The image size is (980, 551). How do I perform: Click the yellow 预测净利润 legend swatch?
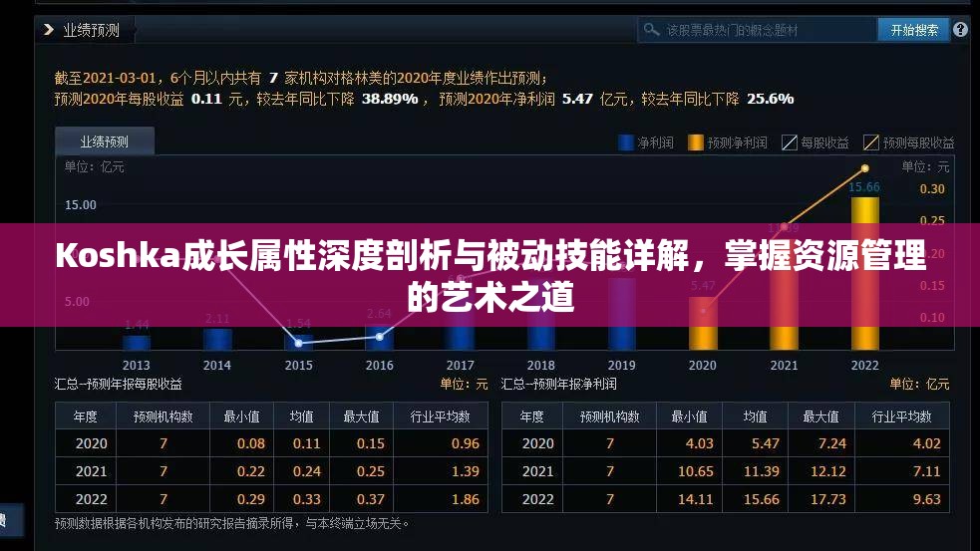(x=695, y=142)
